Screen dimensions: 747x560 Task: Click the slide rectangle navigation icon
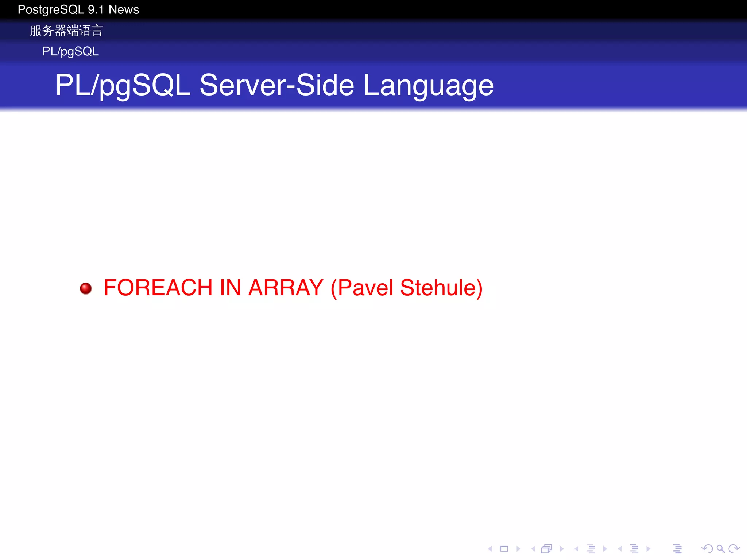click(504, 549)
